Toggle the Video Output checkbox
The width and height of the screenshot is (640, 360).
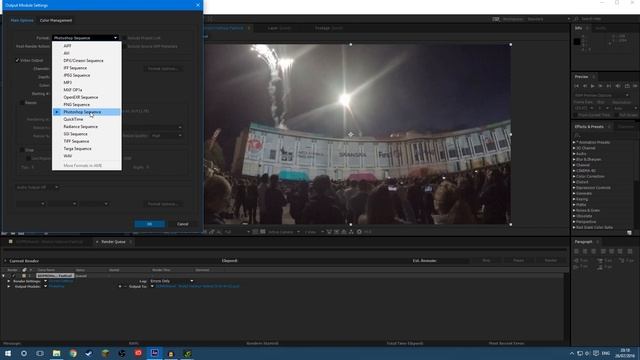click(x=17, y=60)
